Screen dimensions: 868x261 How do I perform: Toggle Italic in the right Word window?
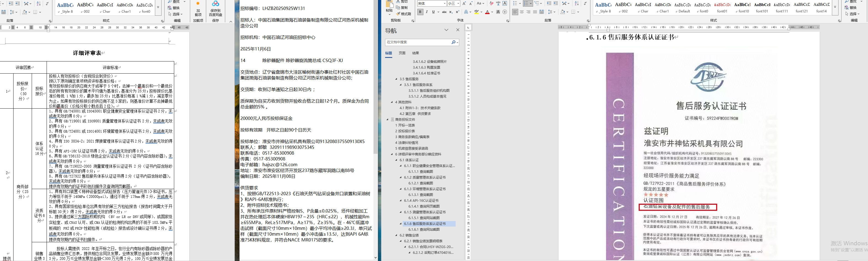427,12
